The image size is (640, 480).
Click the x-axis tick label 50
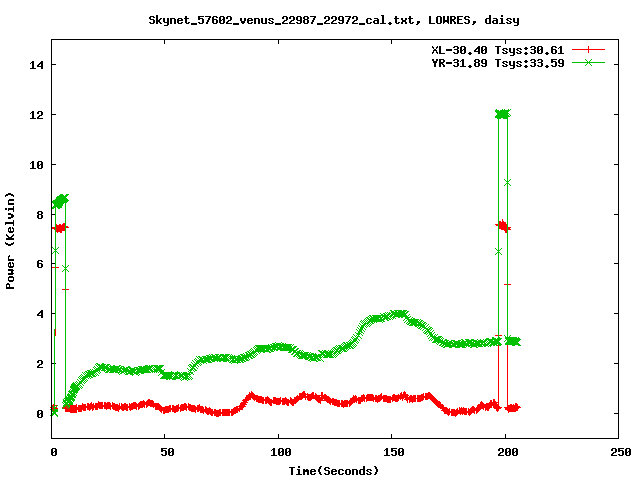[167, 452]
